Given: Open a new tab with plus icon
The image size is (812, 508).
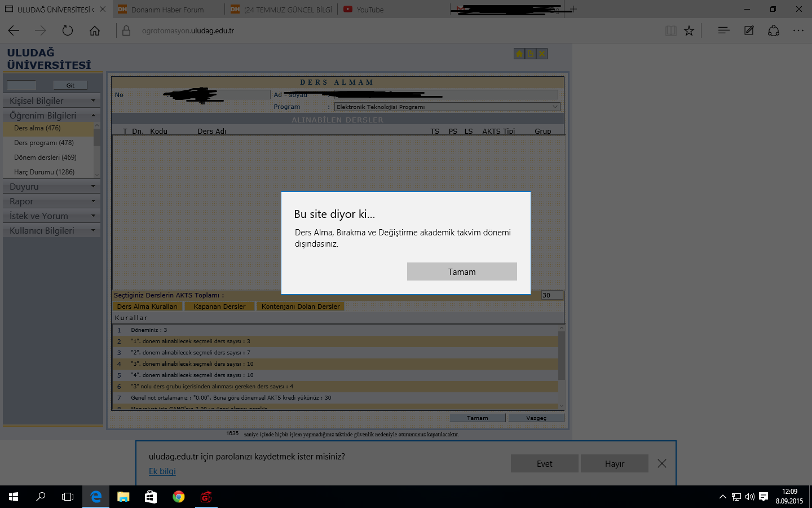Looking at the screenshot, I should [574, 9].
